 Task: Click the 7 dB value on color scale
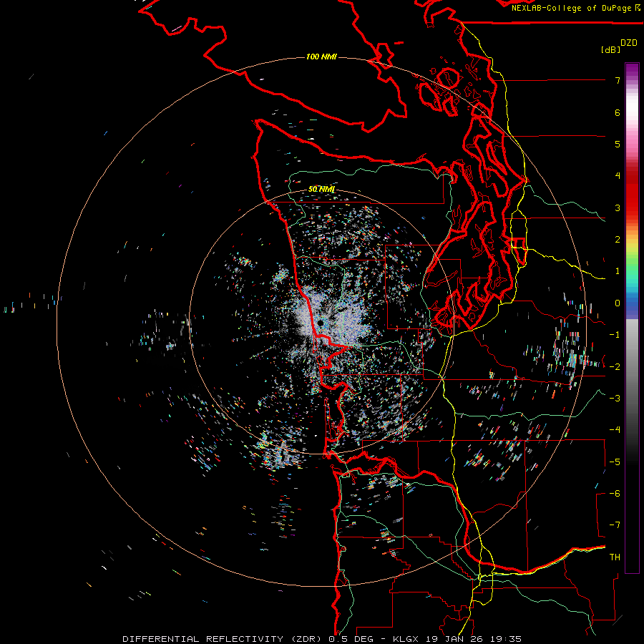618,80
